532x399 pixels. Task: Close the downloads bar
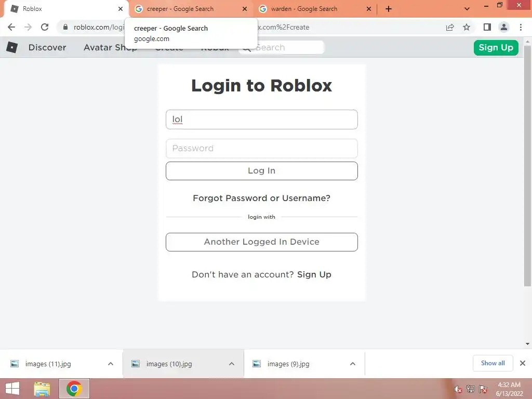click(523, 363)
